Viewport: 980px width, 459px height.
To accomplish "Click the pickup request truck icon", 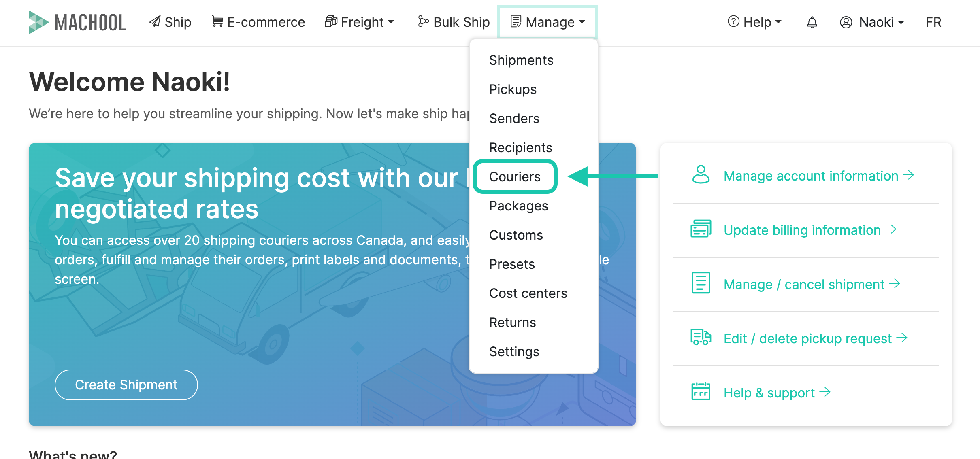I will [x=701, y=337].
